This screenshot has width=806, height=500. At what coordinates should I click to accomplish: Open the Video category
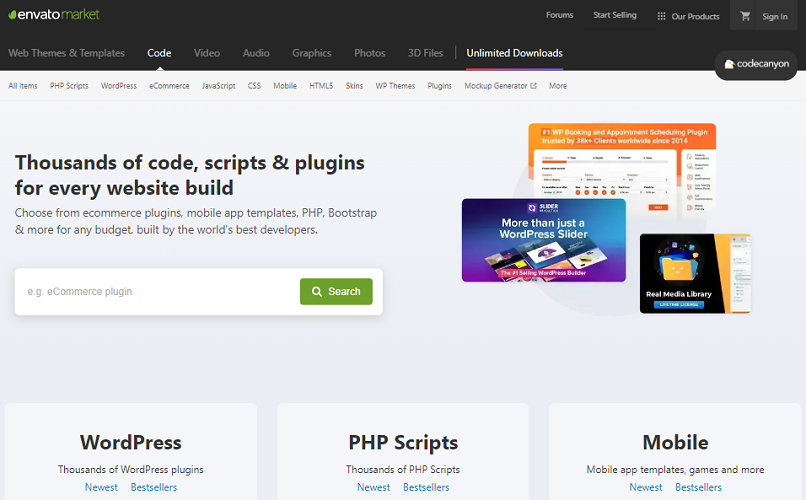(x=207, y=53)
